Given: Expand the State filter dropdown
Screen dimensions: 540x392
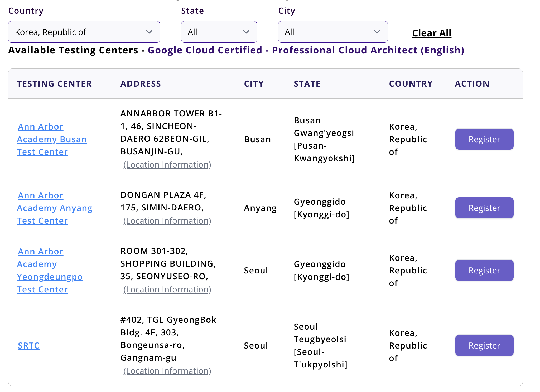Looking at the screenshot, I should coord(219,32).
